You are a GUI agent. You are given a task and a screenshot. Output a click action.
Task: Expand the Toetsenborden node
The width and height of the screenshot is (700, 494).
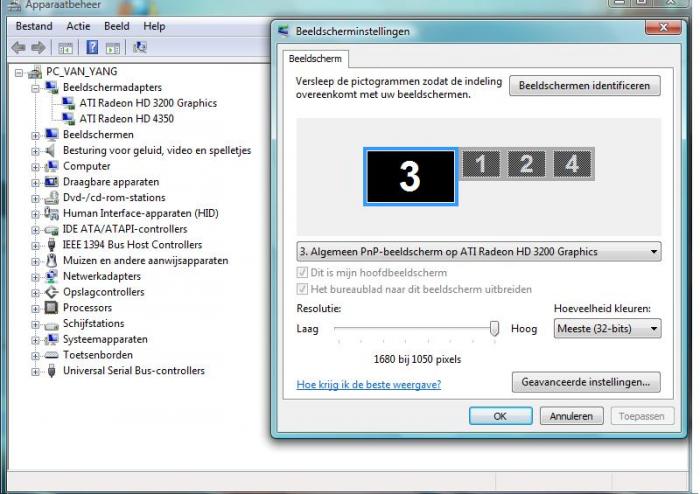coord(35,356)
